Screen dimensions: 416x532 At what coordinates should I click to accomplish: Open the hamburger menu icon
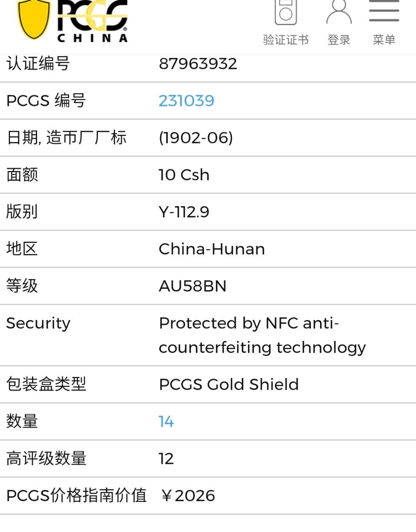tap(384, 12)
